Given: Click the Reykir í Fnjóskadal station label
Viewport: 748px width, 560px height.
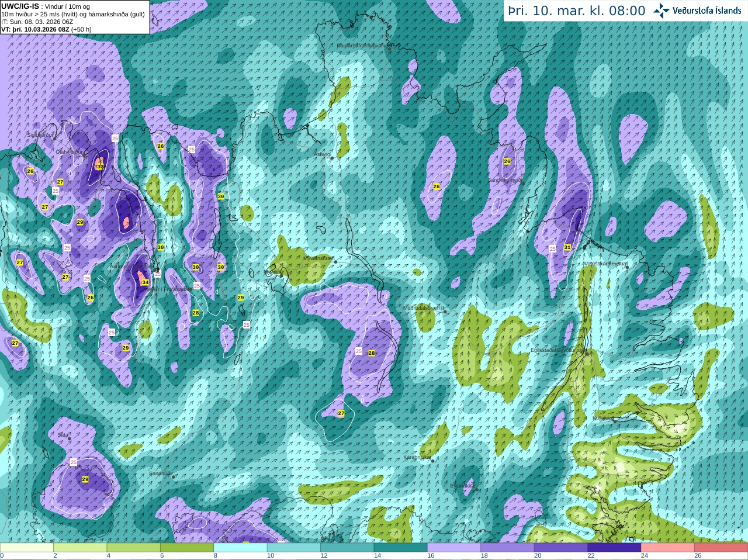Looking at the screenshot, I should pyautogui.click(x=168, y=289).
